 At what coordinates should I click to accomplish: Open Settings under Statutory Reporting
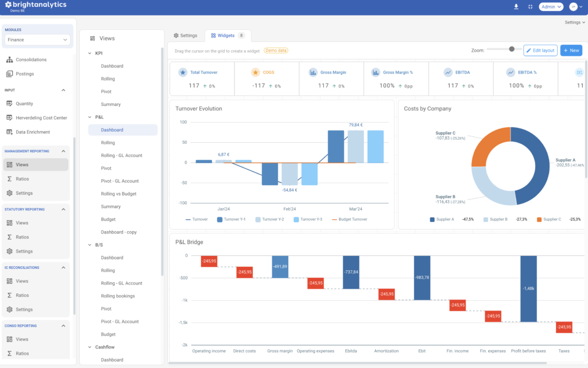click(24, 251)
